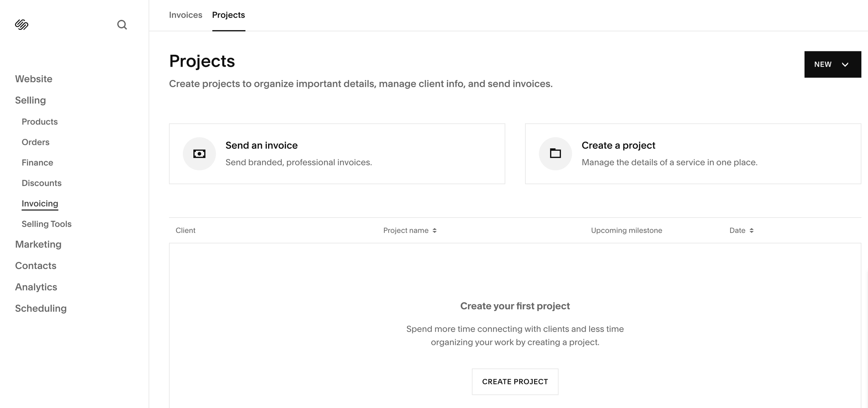Click the Send an invoice card
Viewport: 868px width, 408px height.
coord(336,153)
